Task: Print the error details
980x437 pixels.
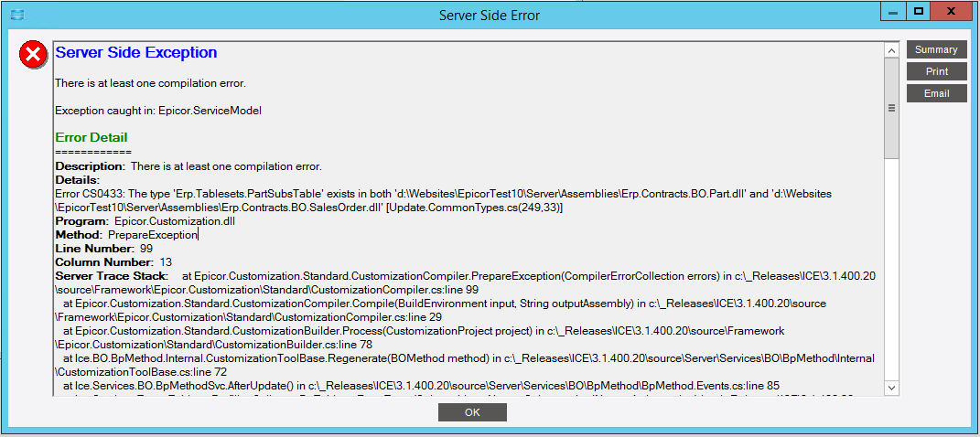Action: click(x=936, y=72)
